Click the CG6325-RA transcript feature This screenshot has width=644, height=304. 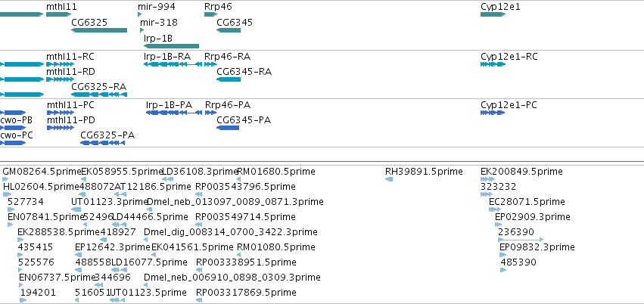click(x=99, y=95)
